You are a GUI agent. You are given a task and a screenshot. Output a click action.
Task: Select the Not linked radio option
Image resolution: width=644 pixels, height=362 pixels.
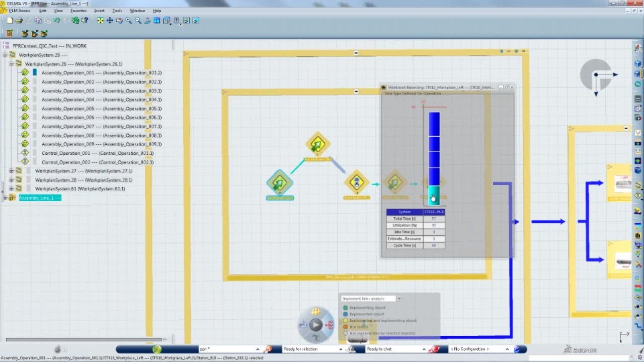pyautogui.click(x=356, y=326)
